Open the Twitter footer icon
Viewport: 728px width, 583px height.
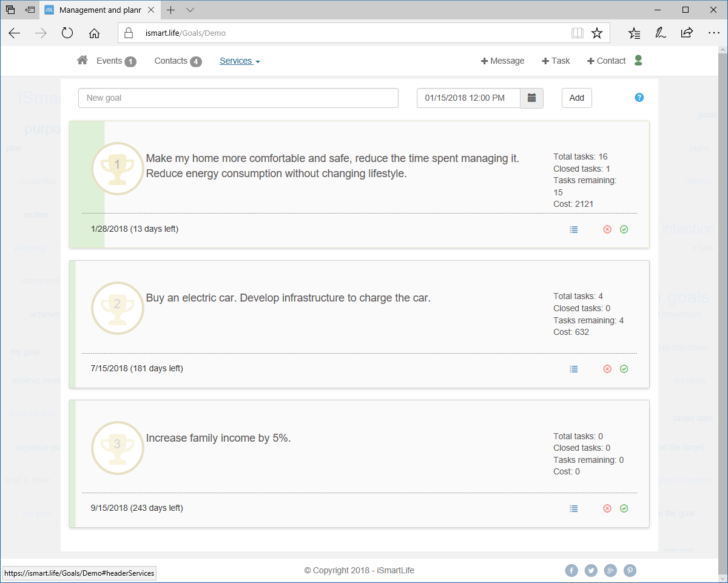click(591, 570)
